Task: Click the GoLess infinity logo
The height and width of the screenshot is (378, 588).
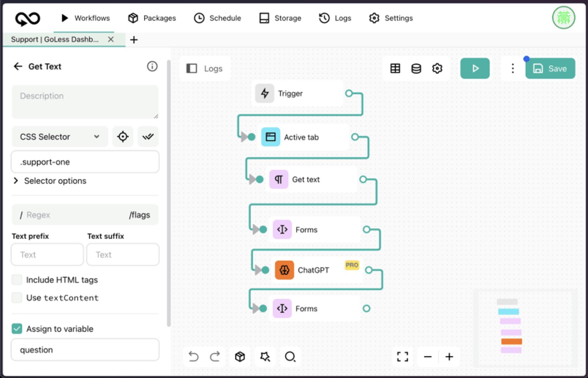Action: tap(28, 18)
